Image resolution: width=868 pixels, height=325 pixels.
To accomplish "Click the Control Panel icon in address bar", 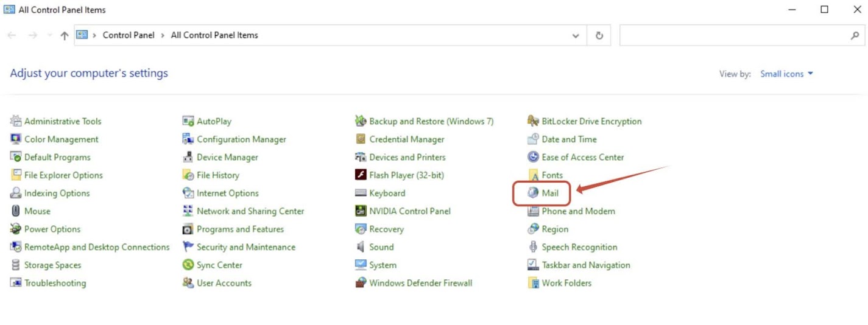I will click(82, 35).
